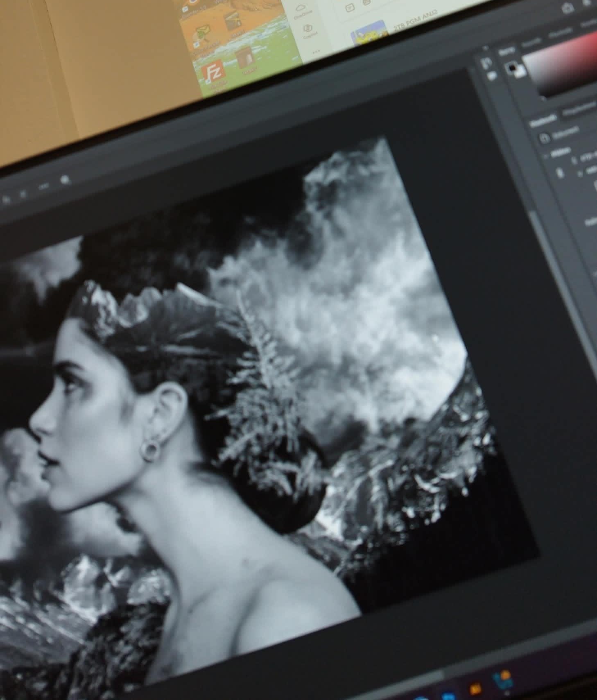Switch to the second properties panel group tab
597x700 pixels.
click(x=579, y=108)
